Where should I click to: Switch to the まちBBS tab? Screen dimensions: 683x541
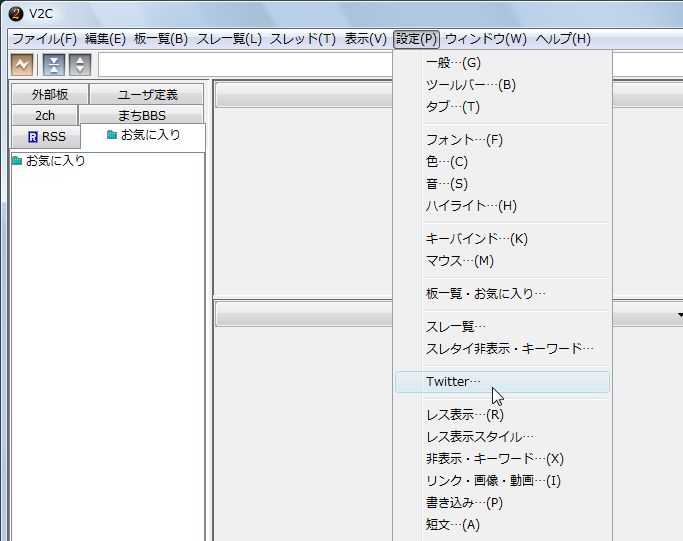pos(142,115)
